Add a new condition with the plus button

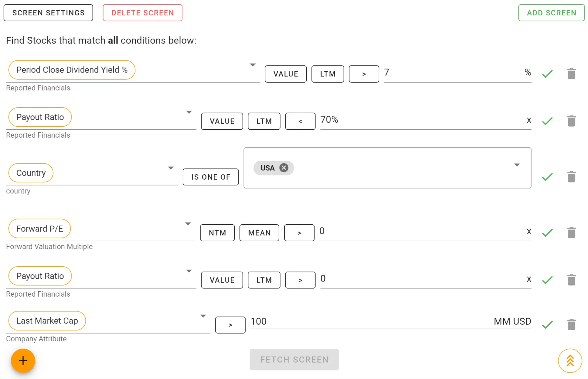[23, 361]
